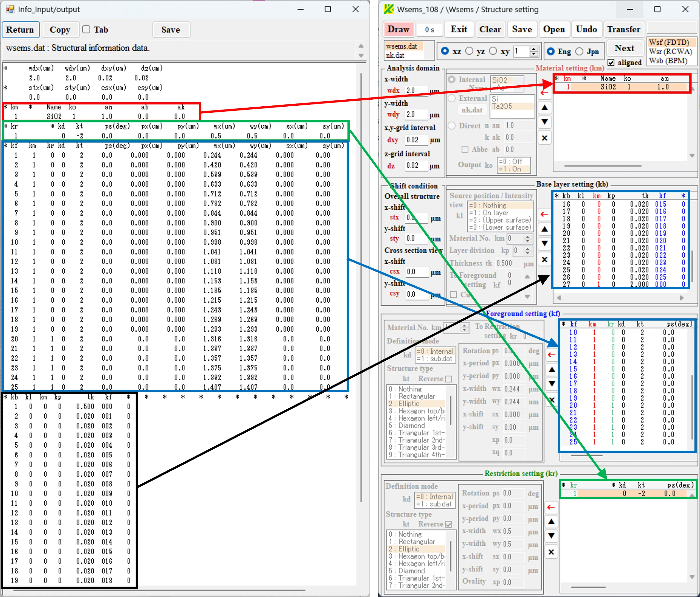Select wsems.dat in file list
The height and width of the screenshot is (597, 700).
tap(404, 46)
